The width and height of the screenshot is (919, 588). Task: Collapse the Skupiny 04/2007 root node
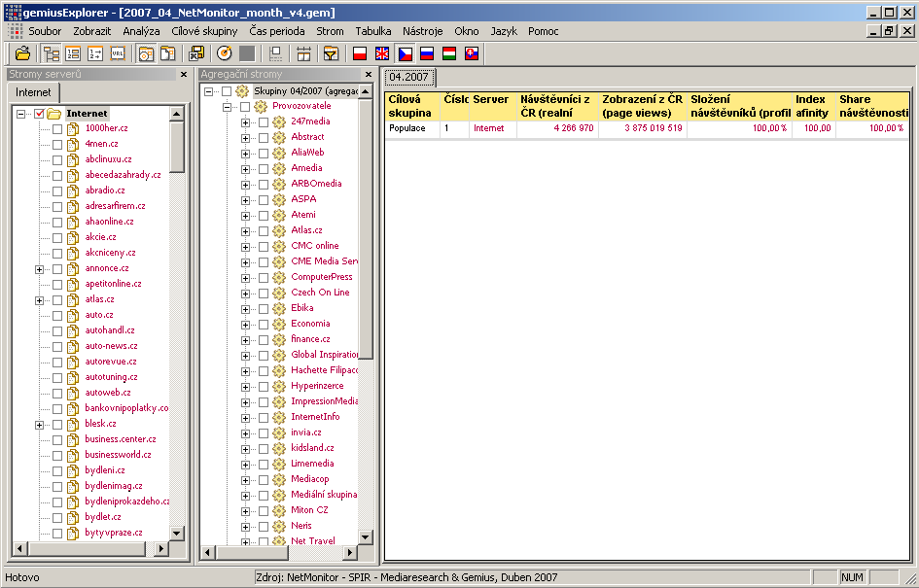(x=208, y=91)
